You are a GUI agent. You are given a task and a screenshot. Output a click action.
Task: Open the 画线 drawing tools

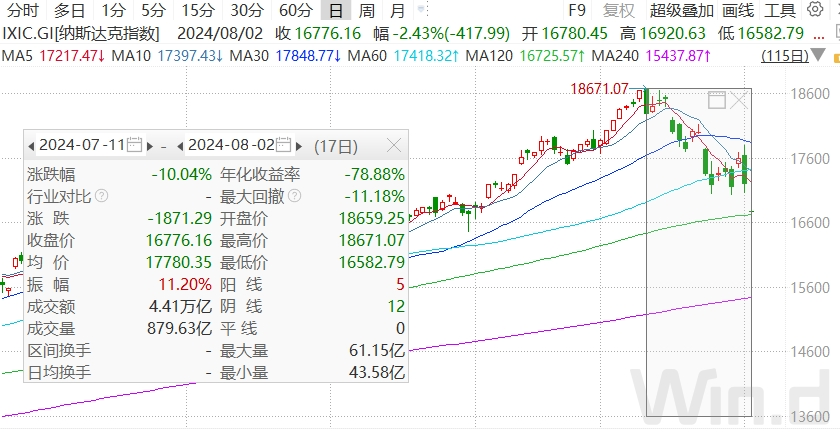click(738, 10)
